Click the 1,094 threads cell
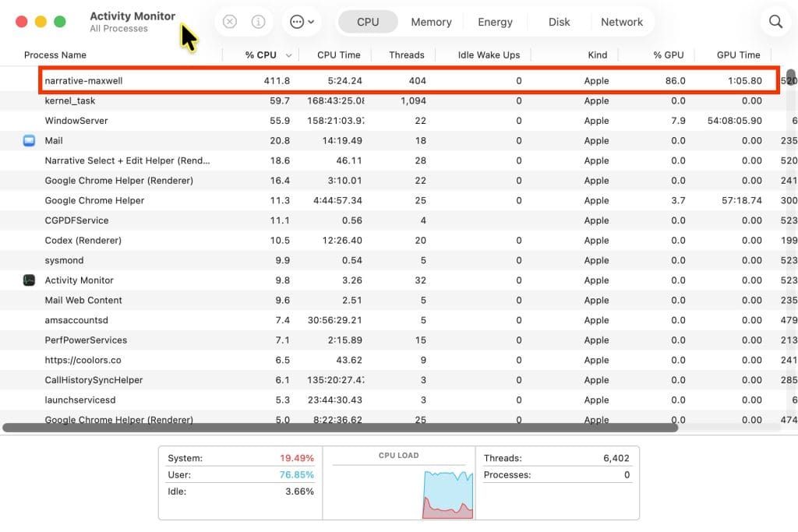 (x=413, y=100)
